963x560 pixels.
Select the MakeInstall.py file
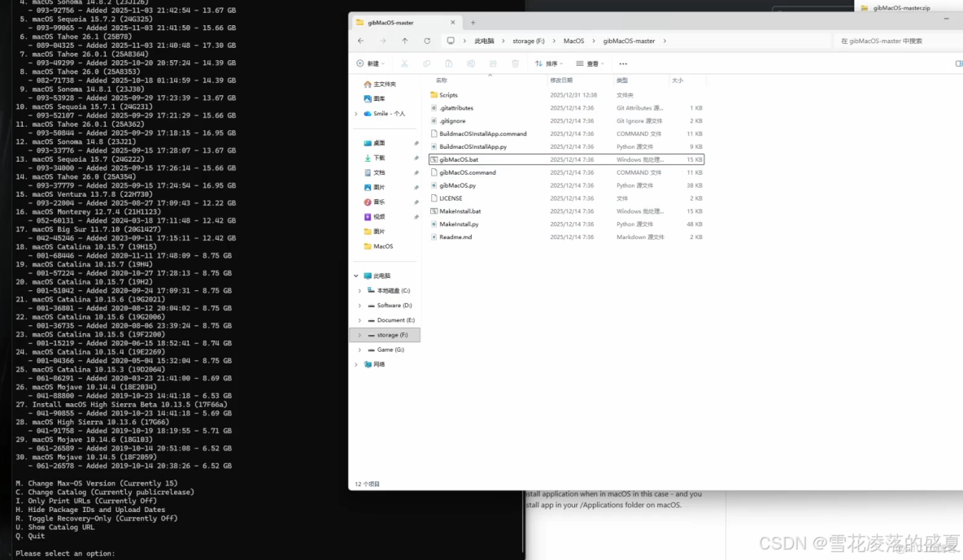pyautogui.click(x=566, y=224)
